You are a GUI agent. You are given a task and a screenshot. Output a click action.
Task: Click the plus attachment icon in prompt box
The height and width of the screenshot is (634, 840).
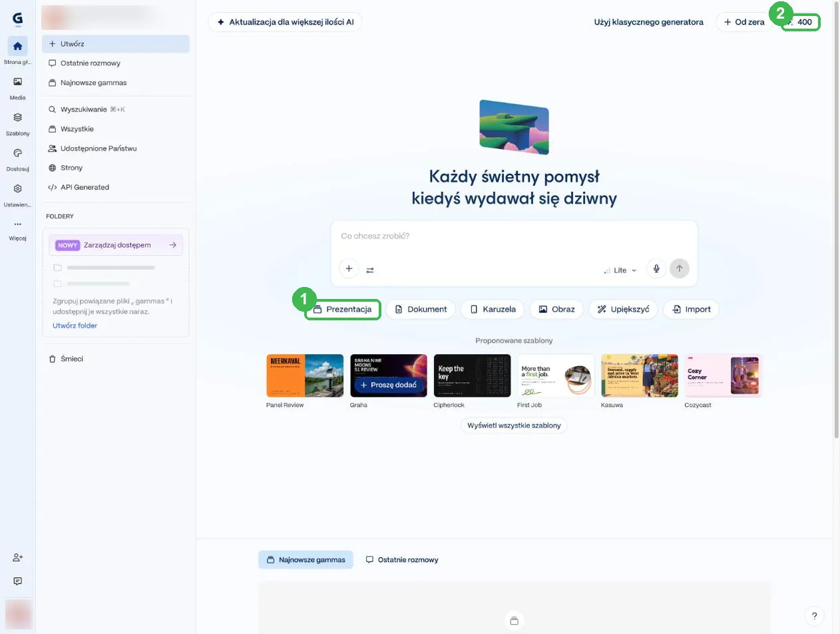click(x=349, y=269)
